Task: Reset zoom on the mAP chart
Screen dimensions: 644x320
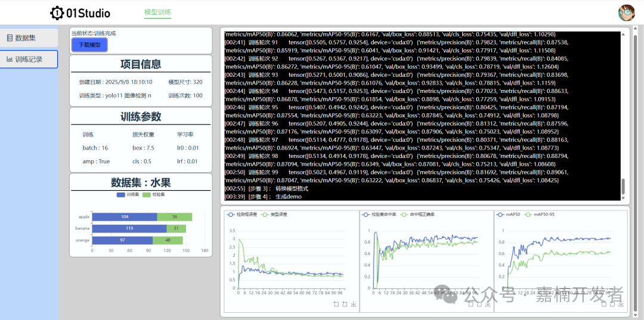Action: [612, 304]
